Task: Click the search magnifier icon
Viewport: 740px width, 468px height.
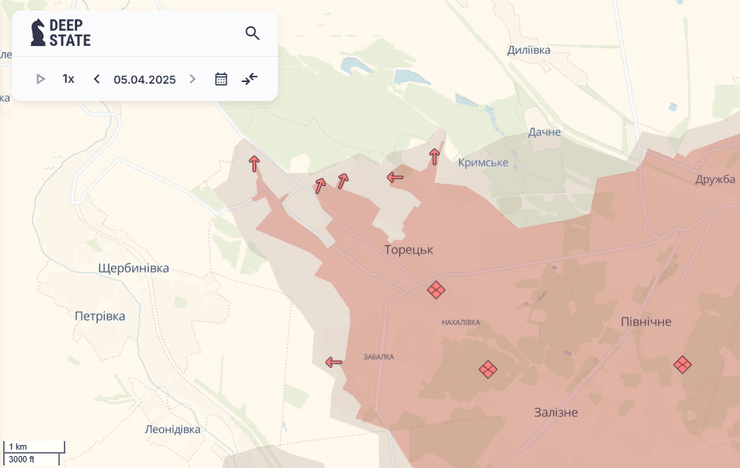Action: [252, 33]
